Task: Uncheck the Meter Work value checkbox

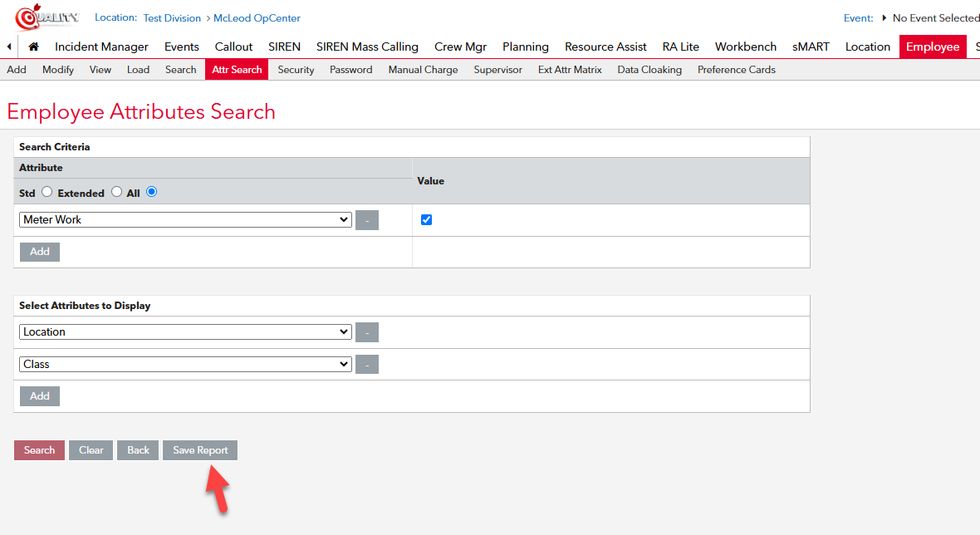Action: [427, 220]
